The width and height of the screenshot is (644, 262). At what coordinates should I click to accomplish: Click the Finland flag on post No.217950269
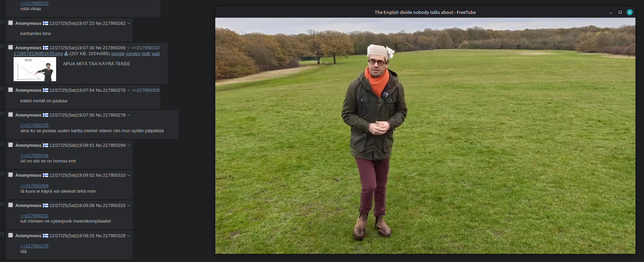(45, 48)
